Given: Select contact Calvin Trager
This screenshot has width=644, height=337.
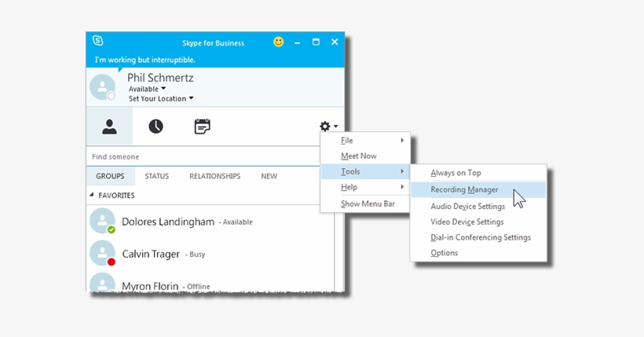Looking at the screenshot, I should point(210,254).
